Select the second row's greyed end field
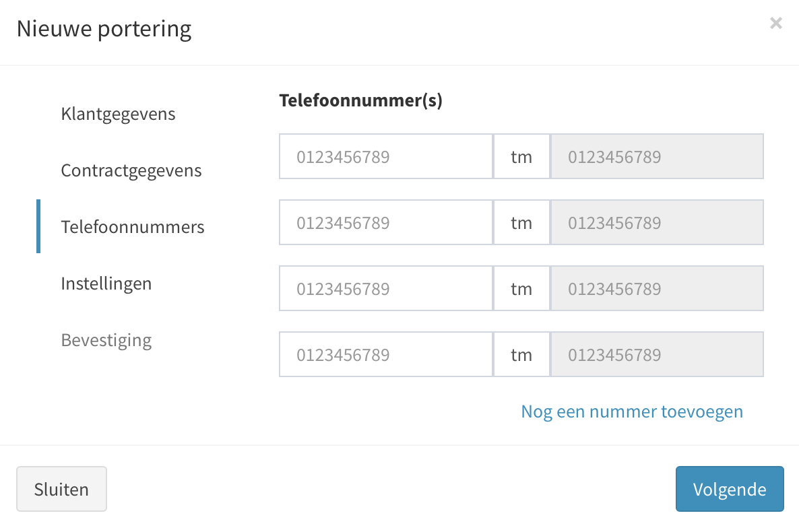Image resolution: width=799 pixels, height=532 pixels. pyautogui.click(x=657, y=222)
